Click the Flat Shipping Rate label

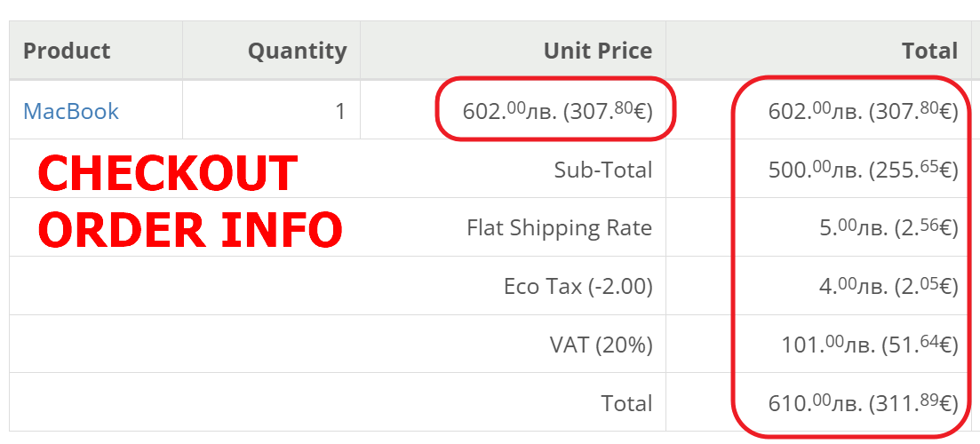point(559,228)
